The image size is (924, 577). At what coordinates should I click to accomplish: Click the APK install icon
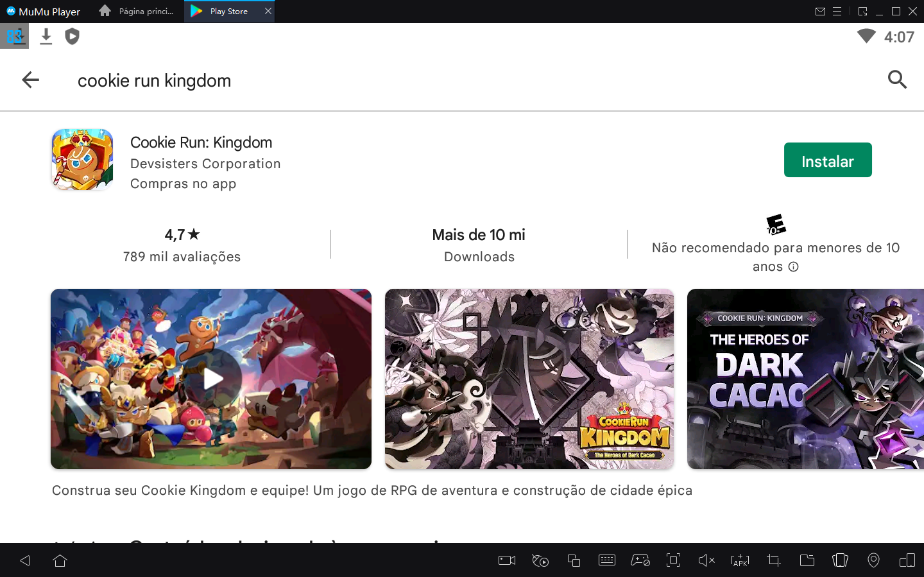pyautogui.click(x=740, y=560)
